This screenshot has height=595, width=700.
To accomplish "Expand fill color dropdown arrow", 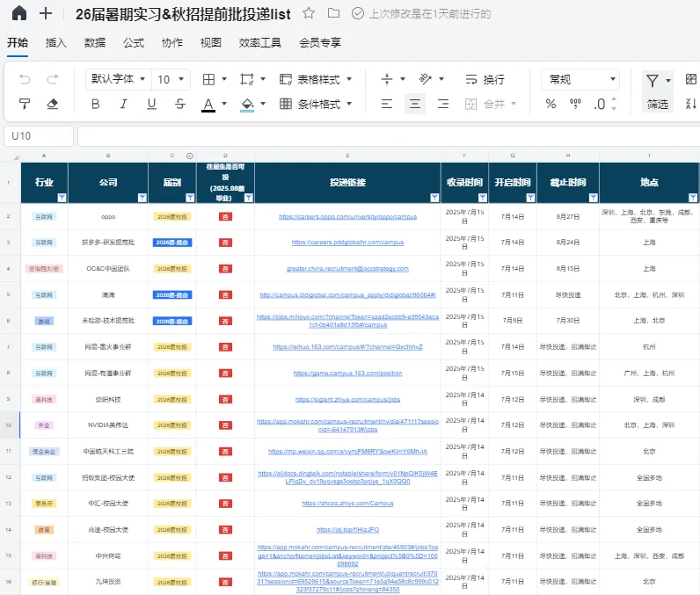I will [x=263, y=104].
